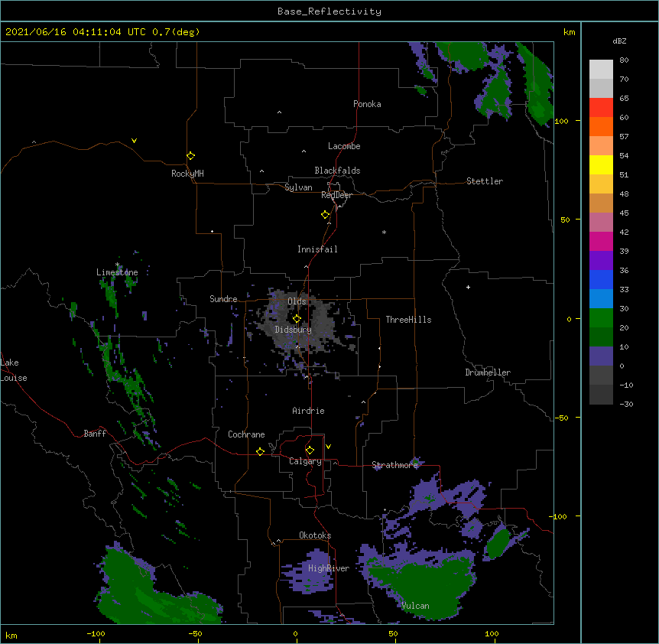Click the asterisk marker east of Innisfail
Image resolution: width=659 pixels, height=644 pixels.
[384, 232]
